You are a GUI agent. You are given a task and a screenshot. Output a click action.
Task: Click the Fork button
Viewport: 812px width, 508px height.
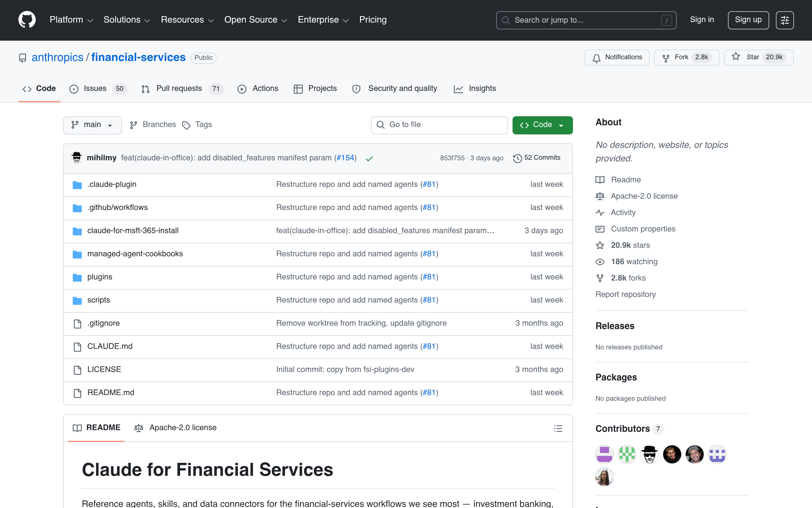686,58
